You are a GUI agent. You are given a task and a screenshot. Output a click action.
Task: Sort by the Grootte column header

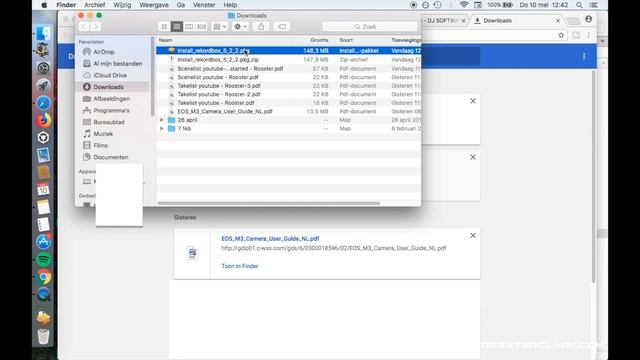pos(319,40)
